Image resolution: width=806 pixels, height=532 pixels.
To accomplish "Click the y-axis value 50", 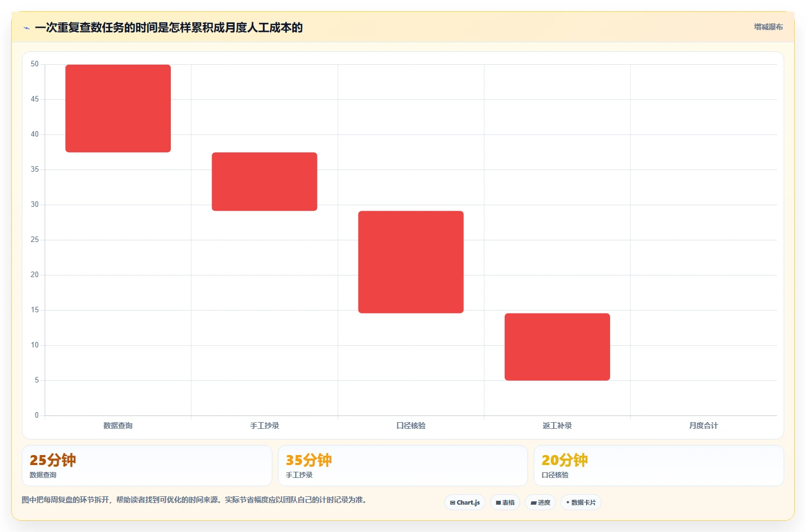I will [x=35, y=64].
